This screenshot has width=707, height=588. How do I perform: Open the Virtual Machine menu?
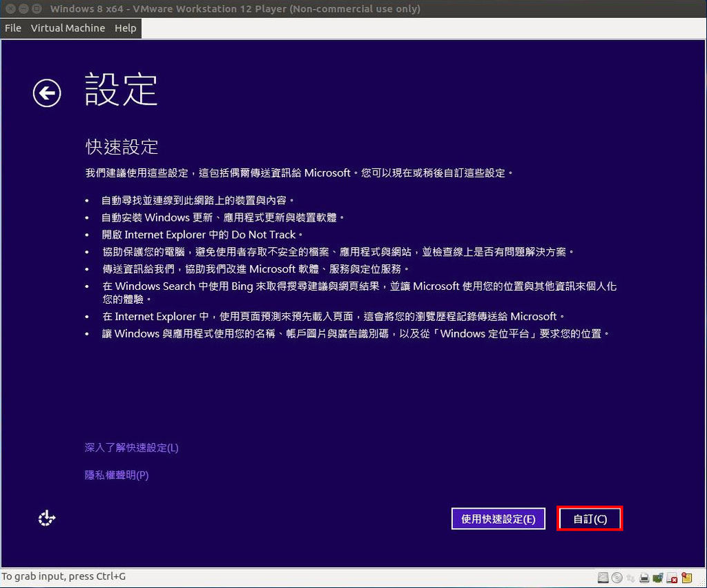[68, 28]
